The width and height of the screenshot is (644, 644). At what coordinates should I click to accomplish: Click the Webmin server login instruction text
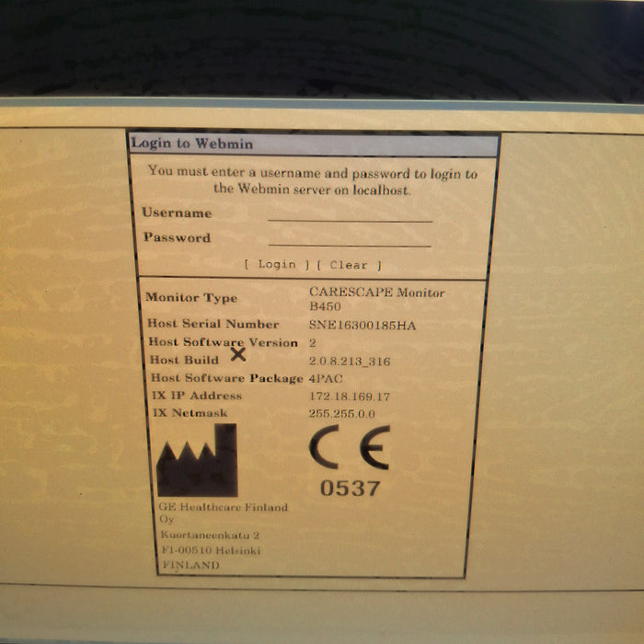313,180
